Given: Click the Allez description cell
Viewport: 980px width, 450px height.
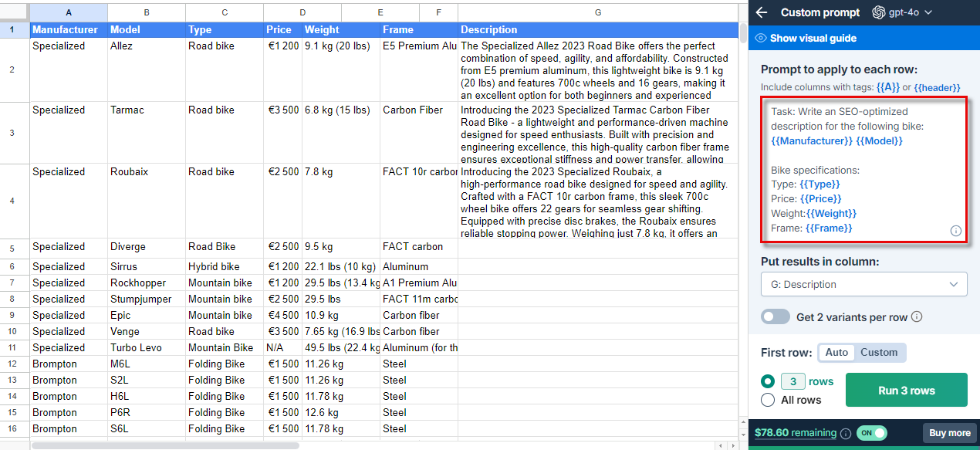Looking at the screenshot, I should (x=597, y=70).
